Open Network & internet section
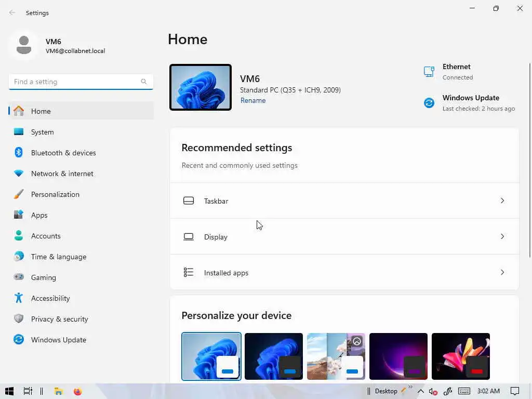 [81, 174]
